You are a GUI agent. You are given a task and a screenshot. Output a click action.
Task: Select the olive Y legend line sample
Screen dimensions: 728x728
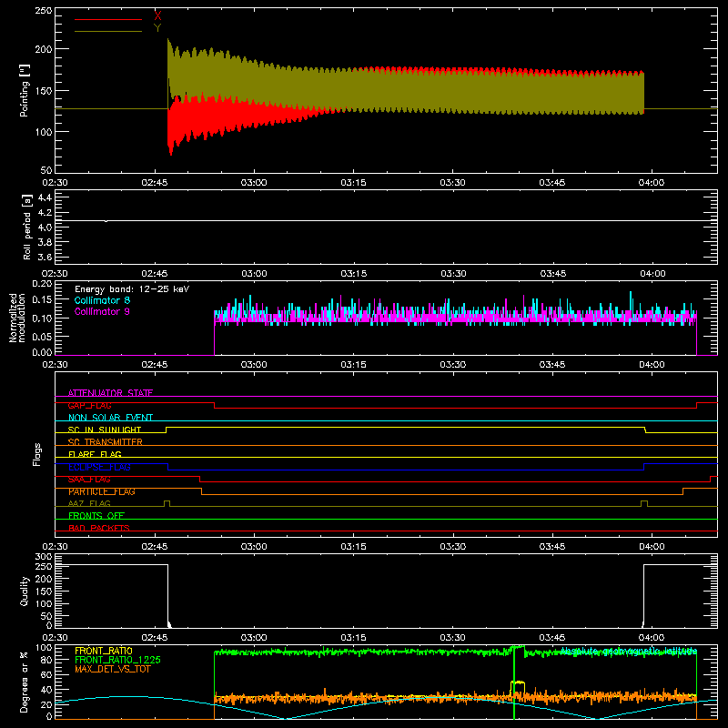tap(108, 31)
